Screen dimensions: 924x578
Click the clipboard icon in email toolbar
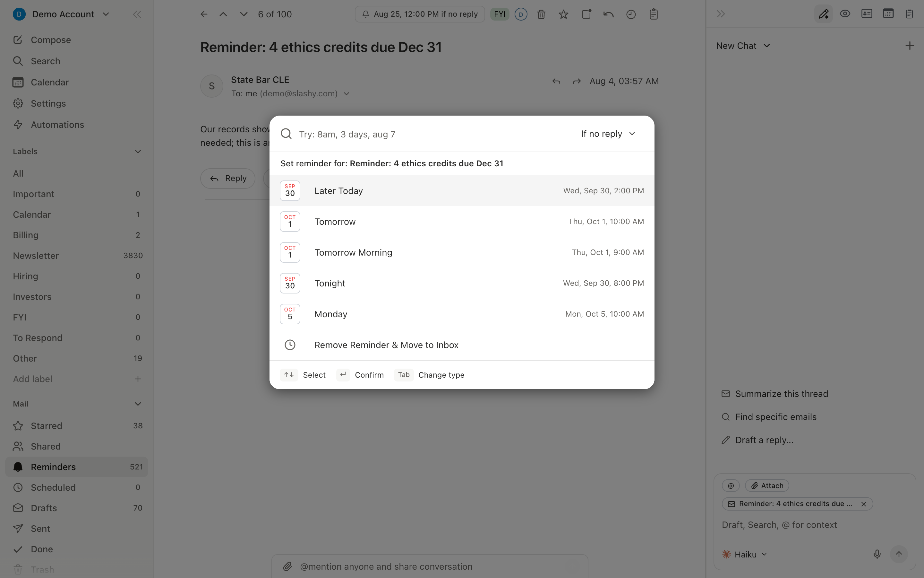pyautogui.click(x=654, y=14)
